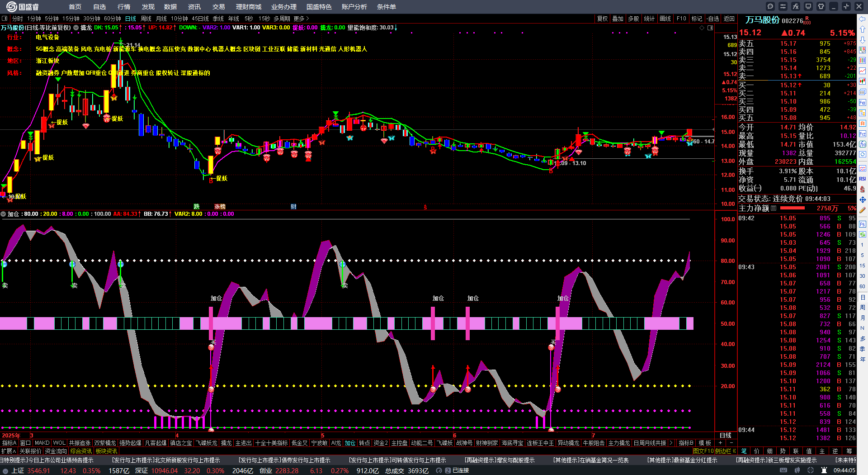Toggle the 复权 price adjustment option

(x=602, y=19)
